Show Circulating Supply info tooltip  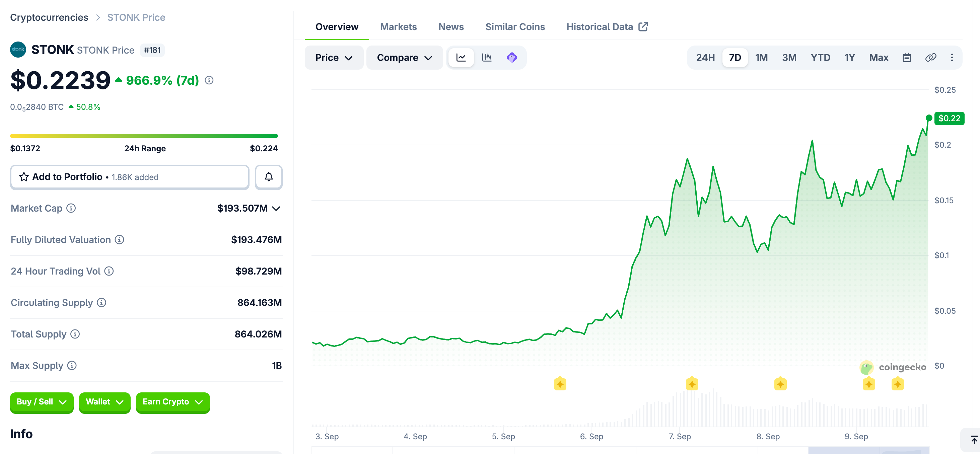coord(101,302)
